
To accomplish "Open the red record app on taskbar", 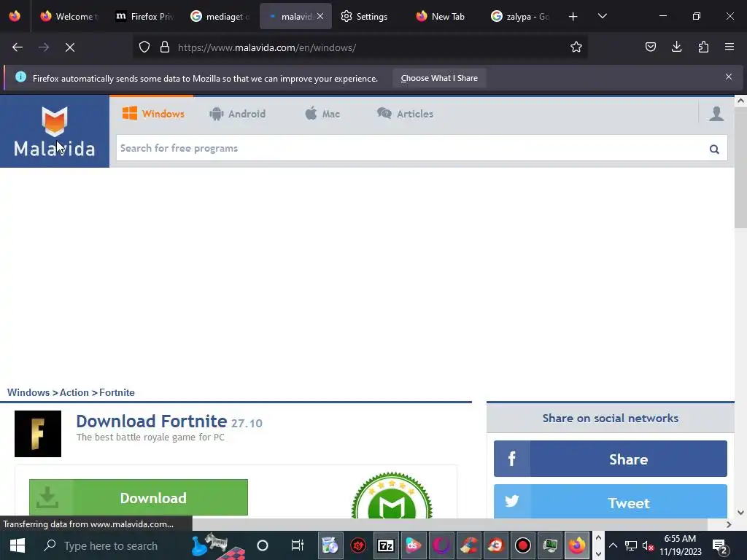I will coord(522,545).
